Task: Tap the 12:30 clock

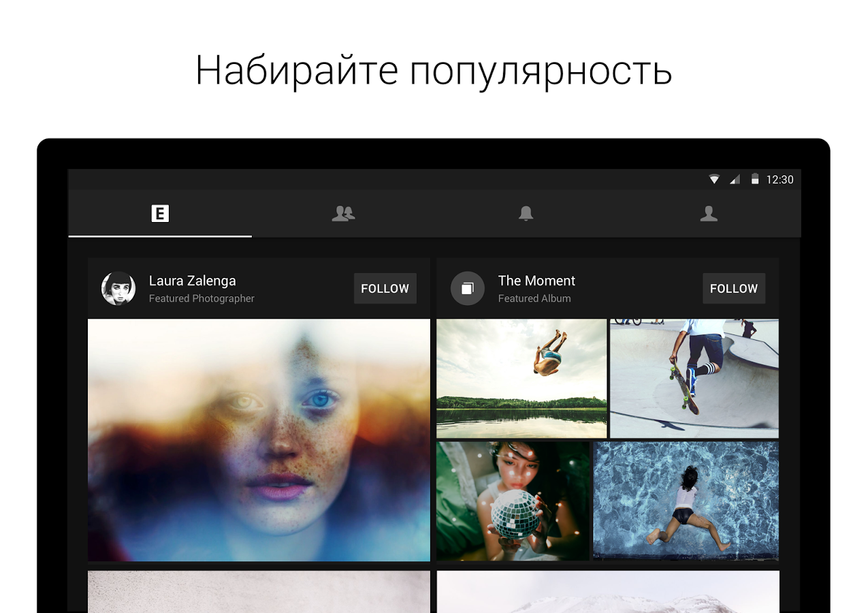Action: click(x=780, y=180)
